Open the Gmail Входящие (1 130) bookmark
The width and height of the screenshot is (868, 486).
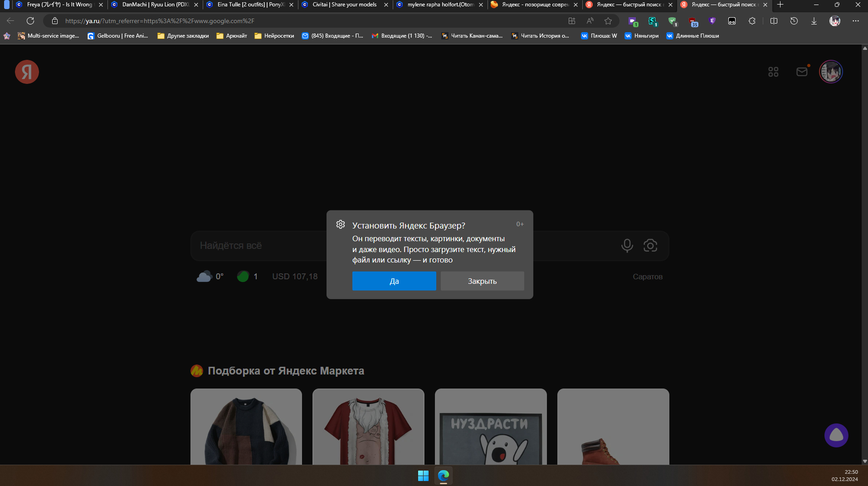pyautogui.click(x=402, y=36)
